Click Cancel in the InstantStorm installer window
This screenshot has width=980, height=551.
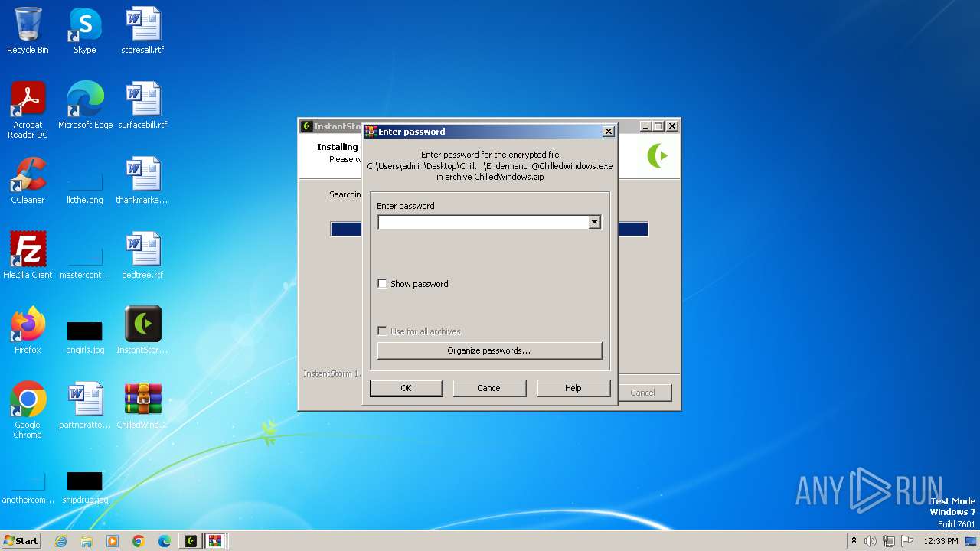click(642, 393)
